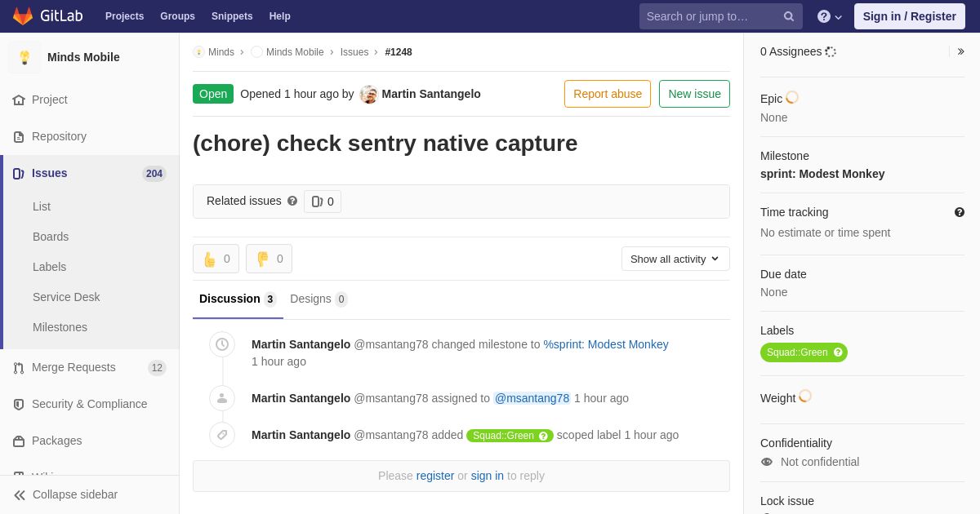The width and height of the screenshot is (980, 514).
Task: Click Martin Santangelo's avatar image
Action: [x=369, y=94]
